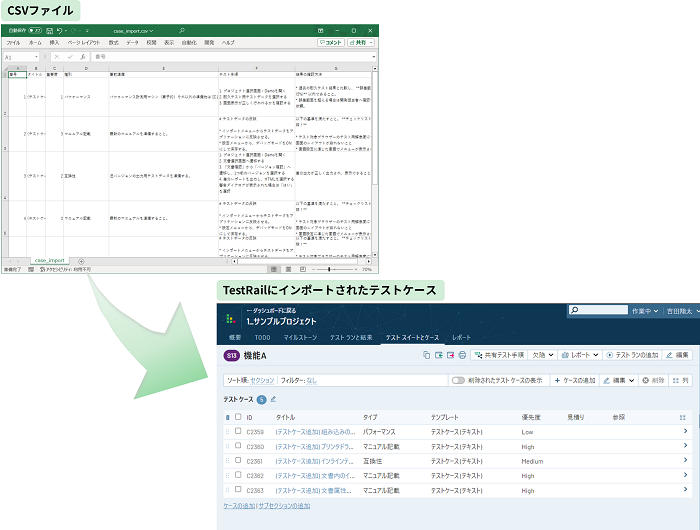Add a new sheet with plus icon
700x530 pixels.
point(81,261)
